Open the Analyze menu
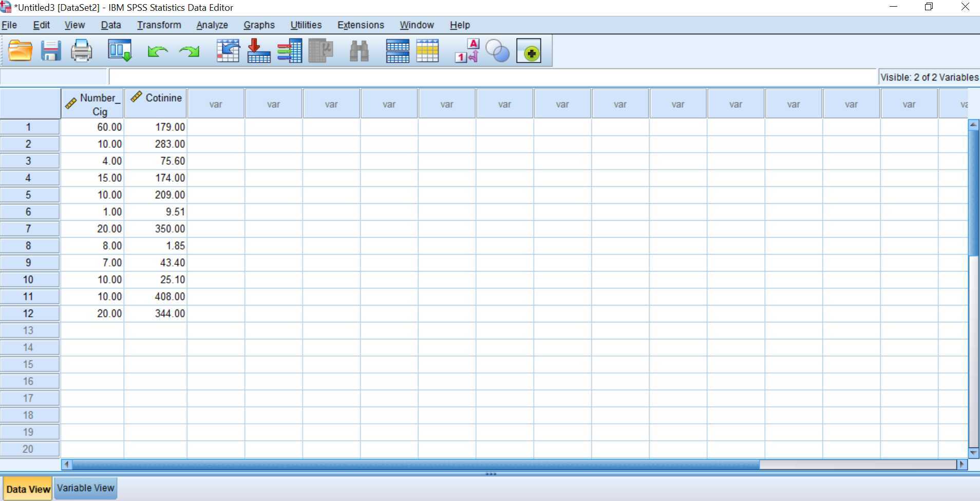This screenshot has width=980, height=501. pyautogui.click(x=212, y=25)
